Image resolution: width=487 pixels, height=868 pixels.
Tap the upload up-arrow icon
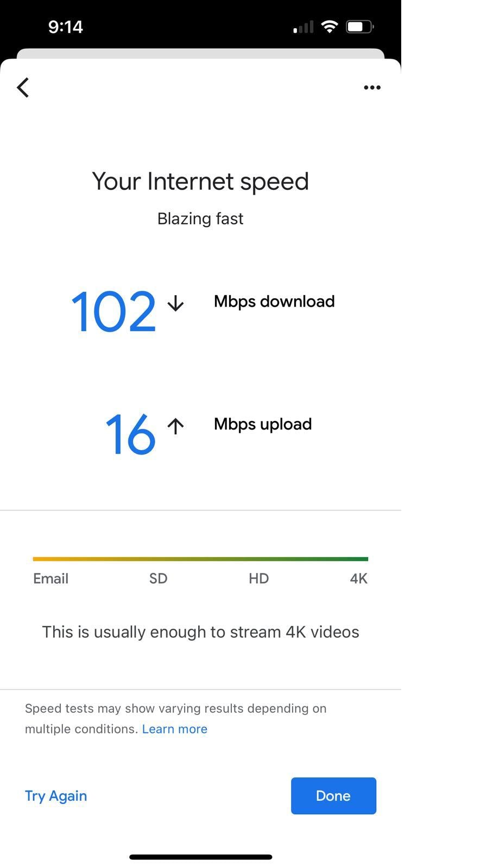pyautogui.click(x=175, y=426)
